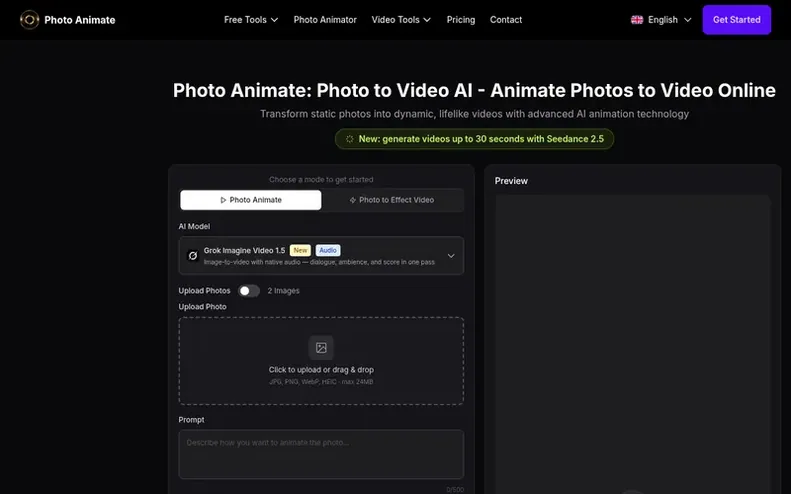Image resolution: width=791 pixels, height=494 pixels.
Task: Switch to Photo to Effect Video tab
Action: pyautogui.click(x=392, y=200)
